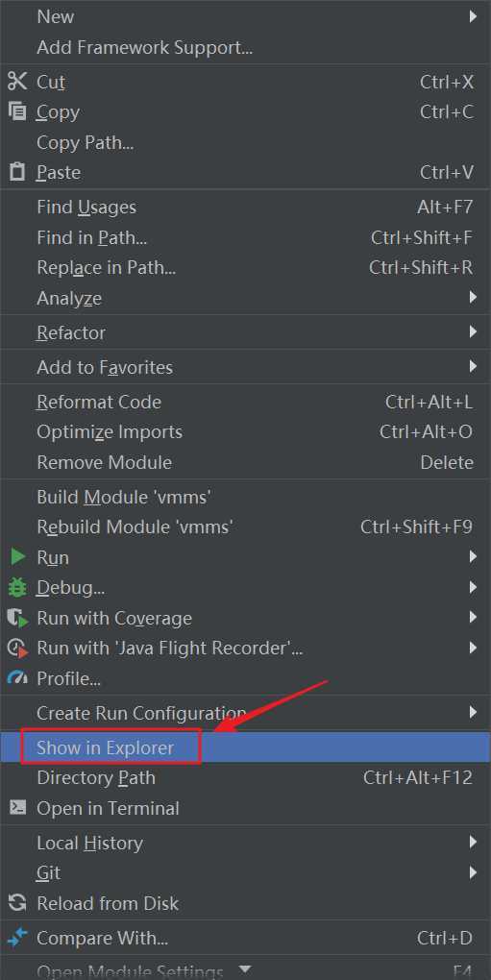
Task: Click the green Run play icon
Action: pos(18,557)
